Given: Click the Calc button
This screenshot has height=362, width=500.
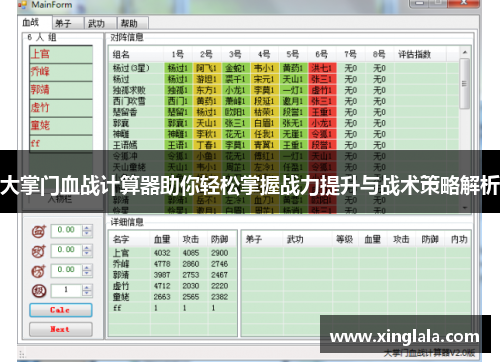Looking at the screenshot, I should tap(61, 310).
